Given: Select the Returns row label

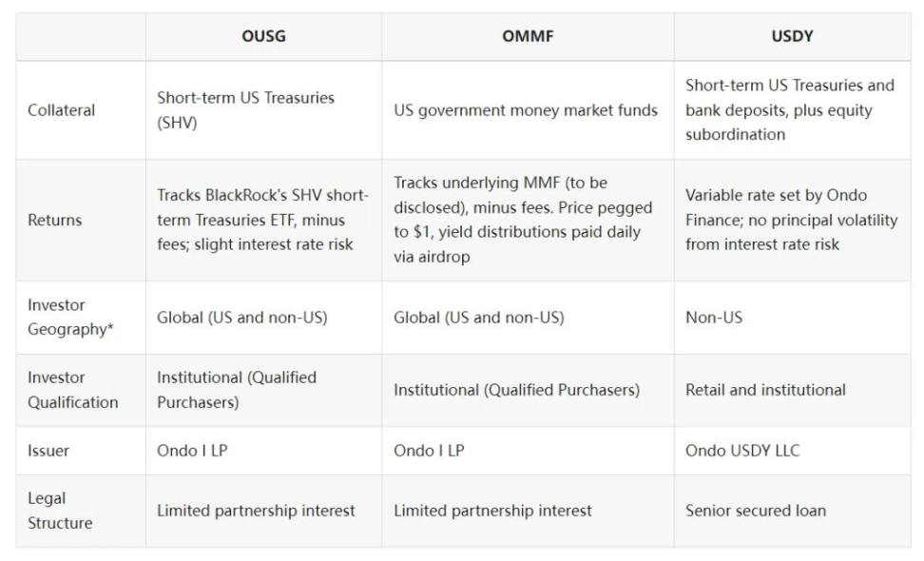Looking at the screenshot, I should [x=55, y=220].
